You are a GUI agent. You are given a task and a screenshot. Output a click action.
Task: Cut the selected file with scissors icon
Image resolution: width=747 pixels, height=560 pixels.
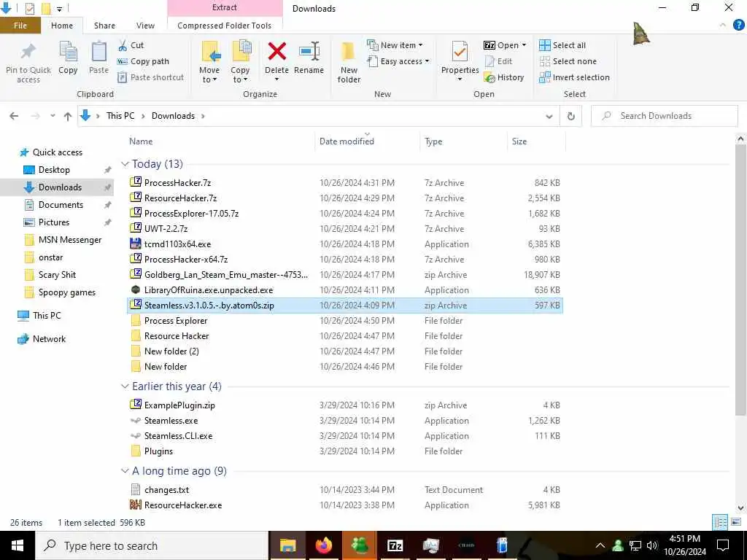131,45
